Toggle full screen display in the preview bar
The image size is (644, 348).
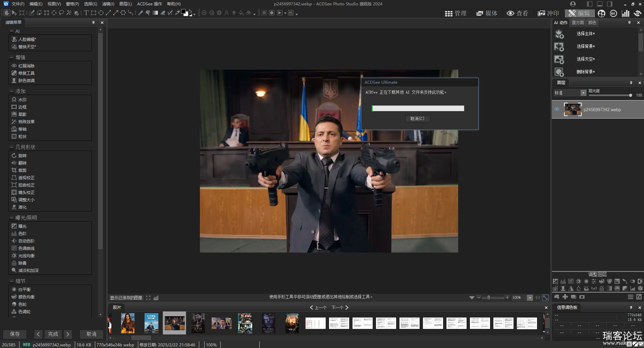(x=148, y=297)
